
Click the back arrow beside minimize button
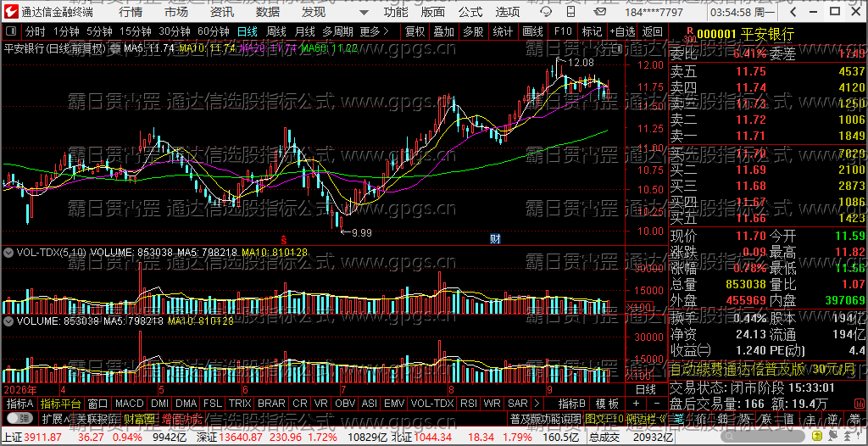793,12
